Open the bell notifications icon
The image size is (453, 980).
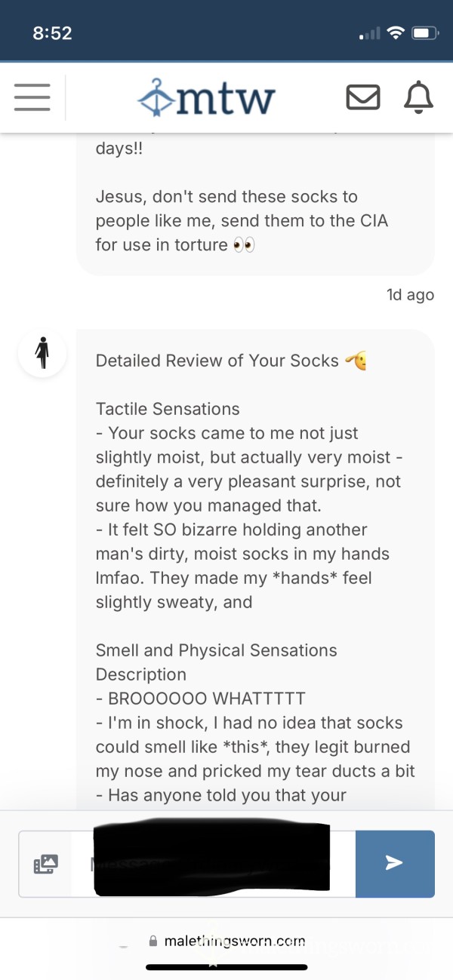418,98
